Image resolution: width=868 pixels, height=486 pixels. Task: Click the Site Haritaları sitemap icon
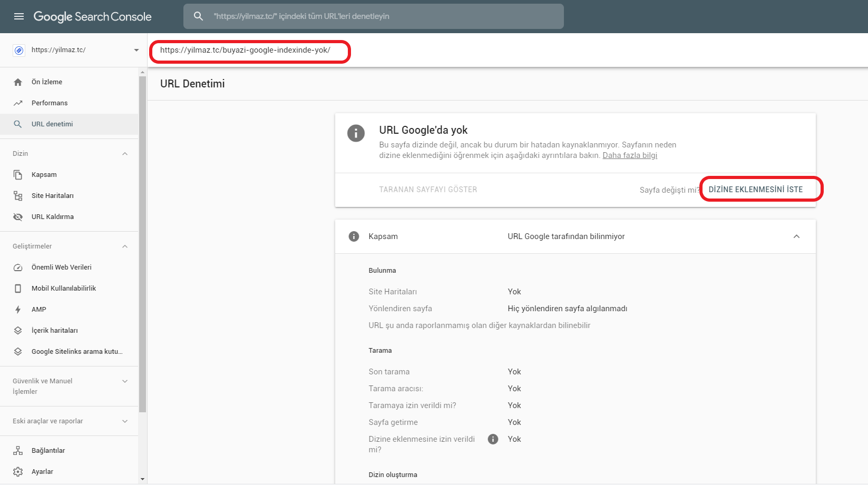click(x=18, y=196)
